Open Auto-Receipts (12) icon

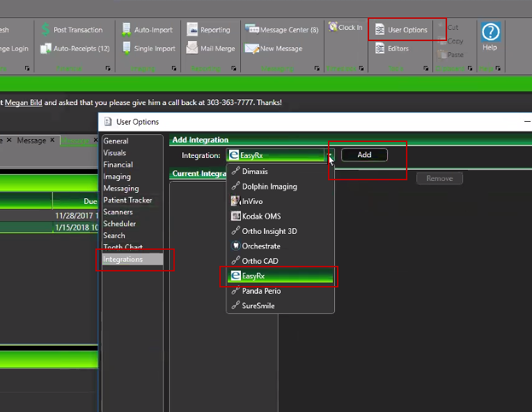click(45, 49)
